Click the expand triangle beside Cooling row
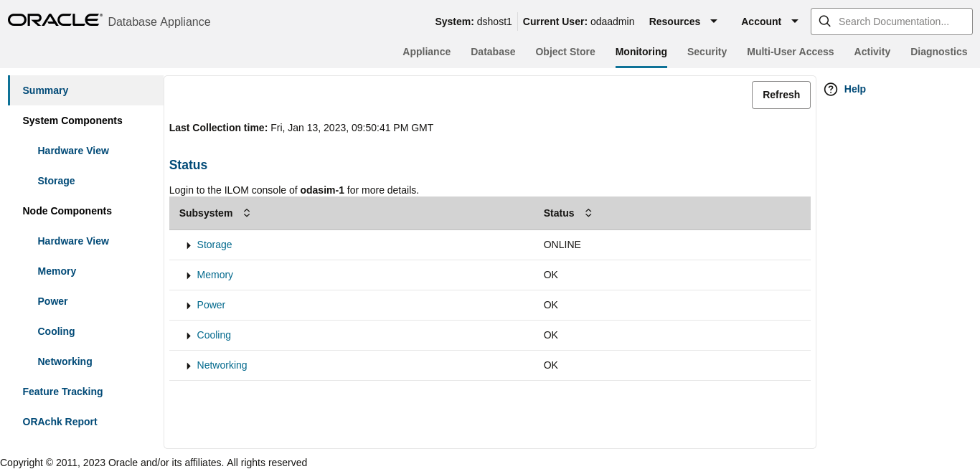 (x=188, y=336)
